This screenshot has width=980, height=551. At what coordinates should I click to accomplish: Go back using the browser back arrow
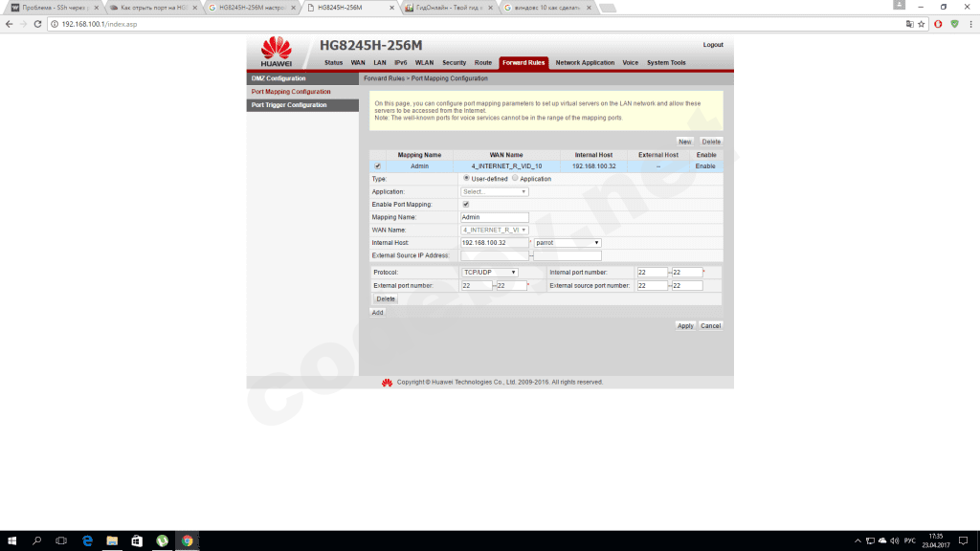tap(9, 24)
